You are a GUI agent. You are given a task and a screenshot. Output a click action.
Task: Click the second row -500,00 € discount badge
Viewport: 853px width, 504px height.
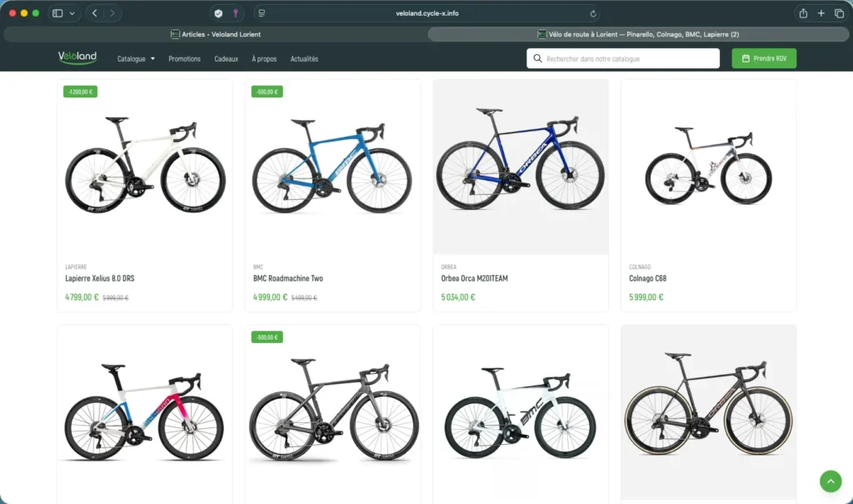click(267, 337)
